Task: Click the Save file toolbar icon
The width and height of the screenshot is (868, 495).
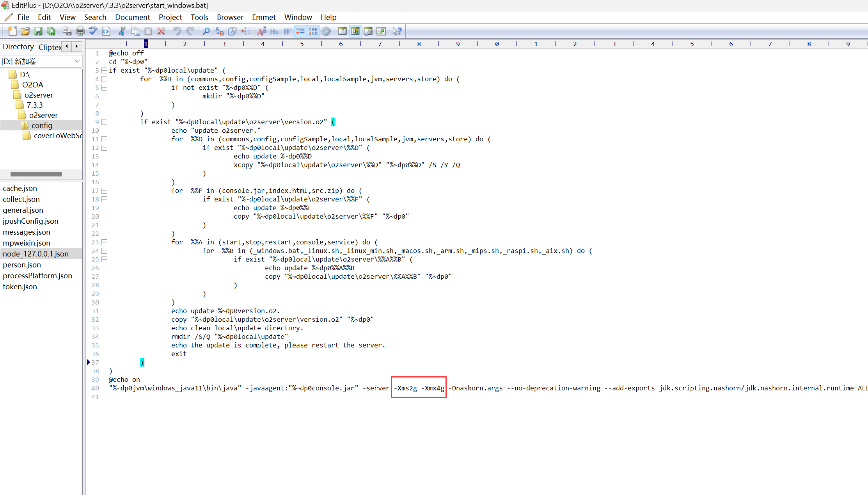Action: [x=38, y=31]
